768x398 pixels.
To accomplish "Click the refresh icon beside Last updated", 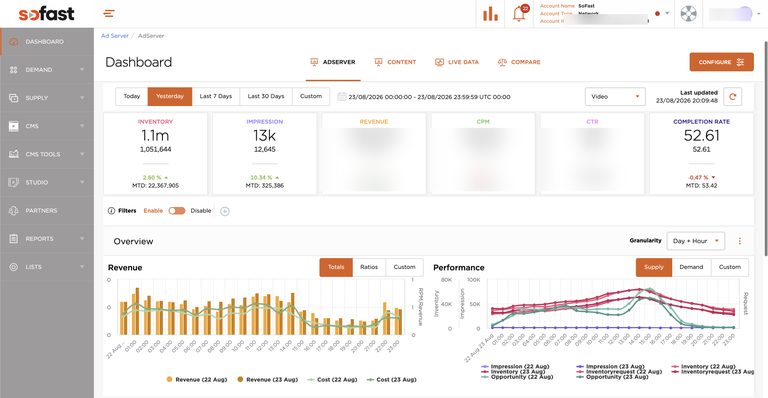I will (x=733, y=96).
